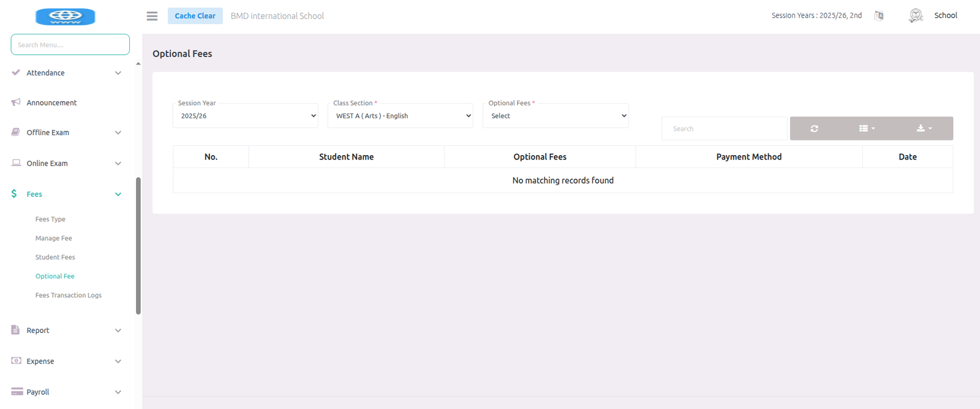
Task: Click the school logo in sidebar
Action: tap(66, 17)
